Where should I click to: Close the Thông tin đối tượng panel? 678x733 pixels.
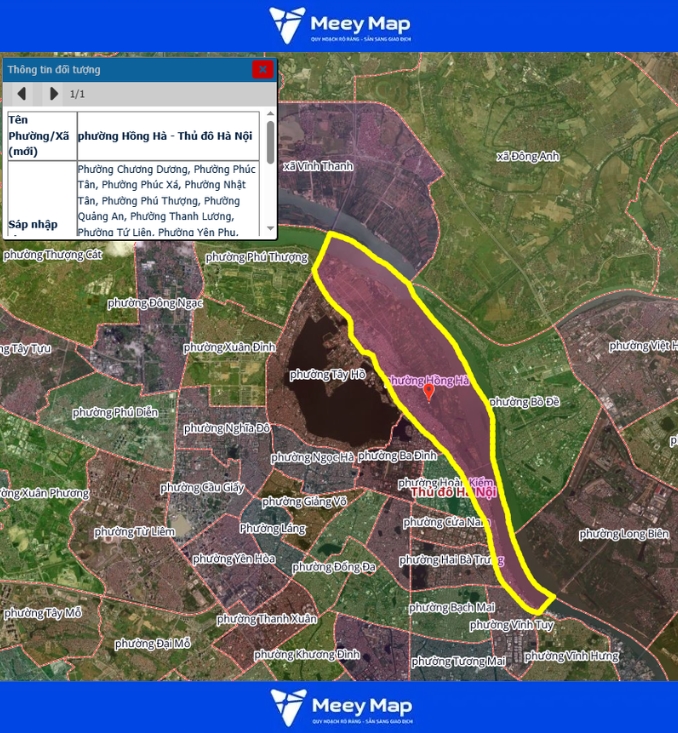262,69
